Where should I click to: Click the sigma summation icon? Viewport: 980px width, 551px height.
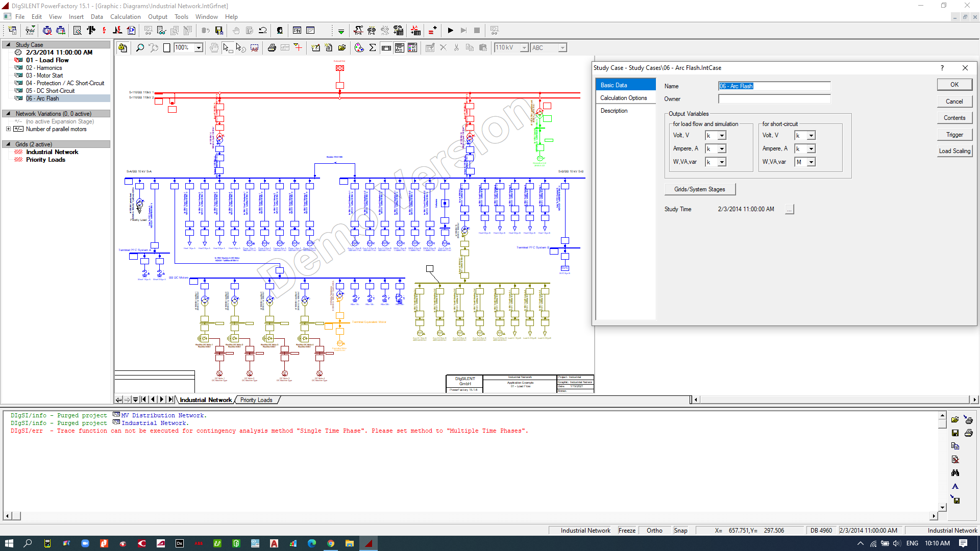[373, 48]
